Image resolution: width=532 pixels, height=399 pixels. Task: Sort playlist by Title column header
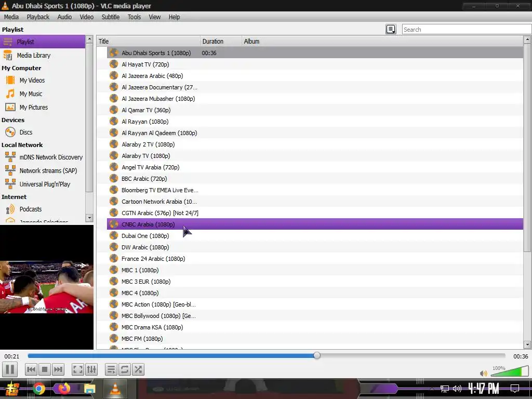point(148,42)
